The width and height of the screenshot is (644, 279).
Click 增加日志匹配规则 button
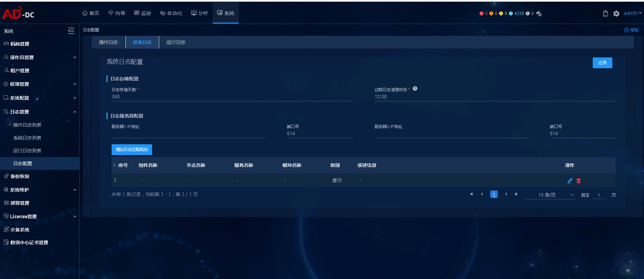point(132,150)
